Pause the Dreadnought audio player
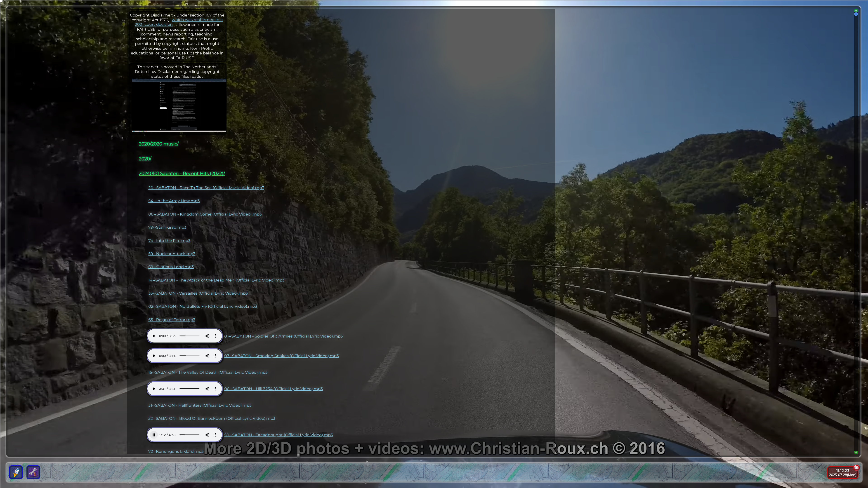Image resolution: width=868 pixels, height=488 pixels. pyautogui.click(x=154, y=435)
